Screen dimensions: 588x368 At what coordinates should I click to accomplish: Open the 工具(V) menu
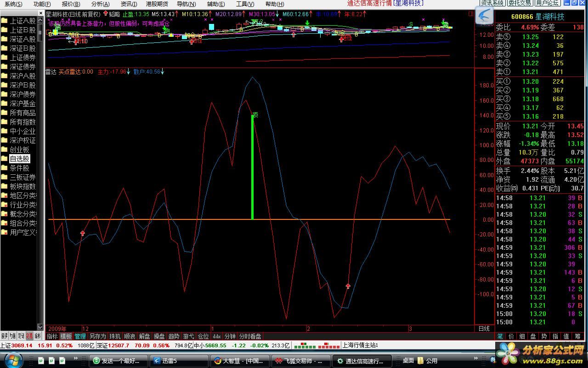click(245, 4)
